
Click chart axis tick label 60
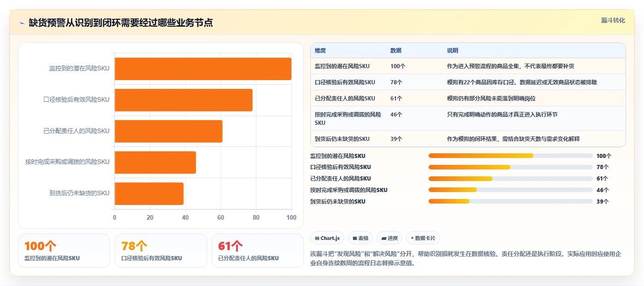[220, 217]
